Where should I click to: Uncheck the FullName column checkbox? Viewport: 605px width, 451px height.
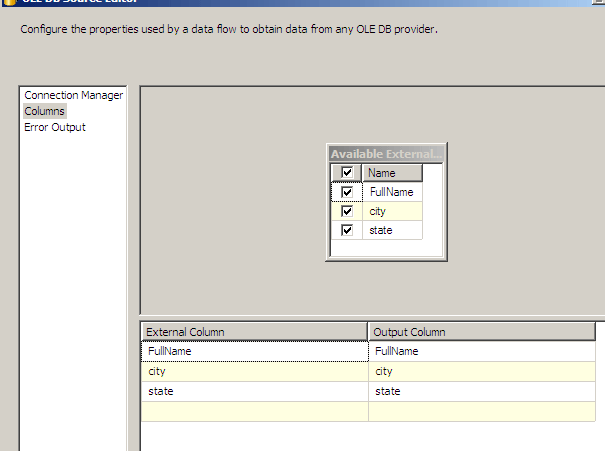coord(347,192)
